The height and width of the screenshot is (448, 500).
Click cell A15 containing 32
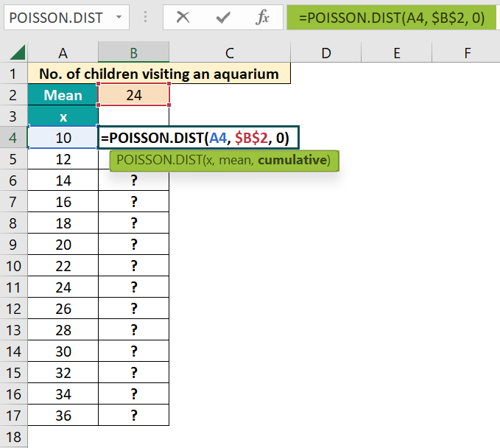(x=63, y=373)
